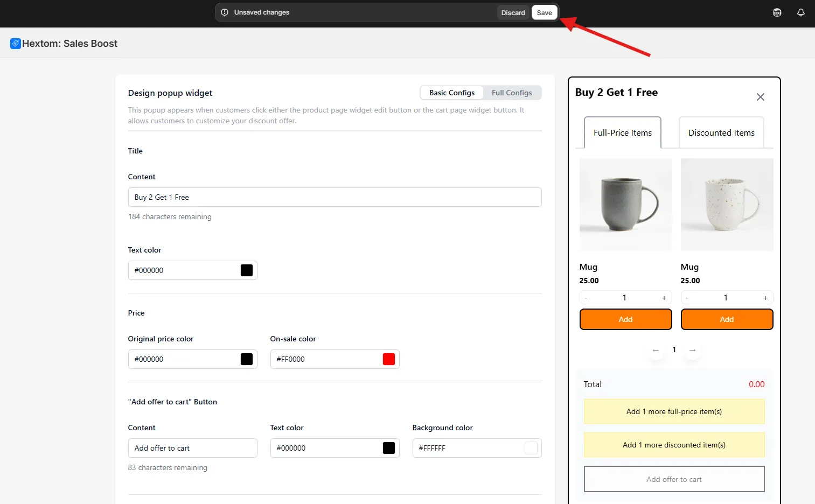Viewport: 815px width, 504px height.
Task: Pick the white Background color swatch
Action: point(531,448)
